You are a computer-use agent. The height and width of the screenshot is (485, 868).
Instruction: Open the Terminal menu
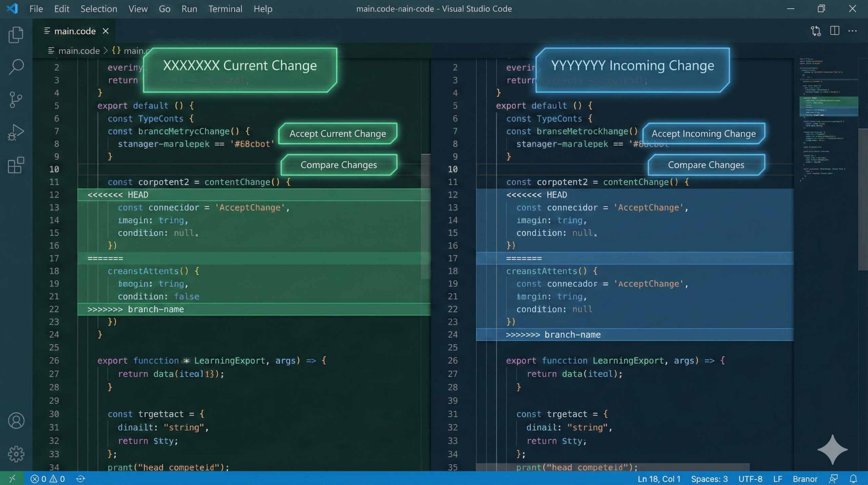tap(225, 9)
